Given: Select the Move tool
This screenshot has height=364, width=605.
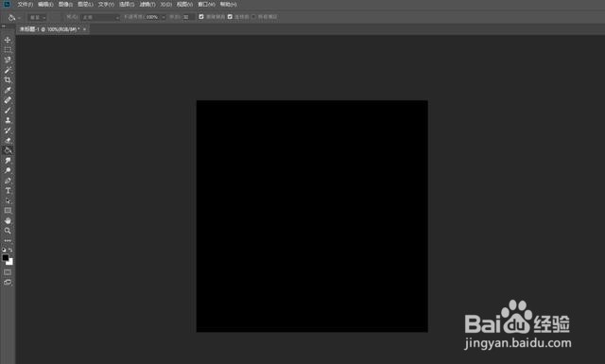Looking at the screenshot, I should tap(8, 40).
